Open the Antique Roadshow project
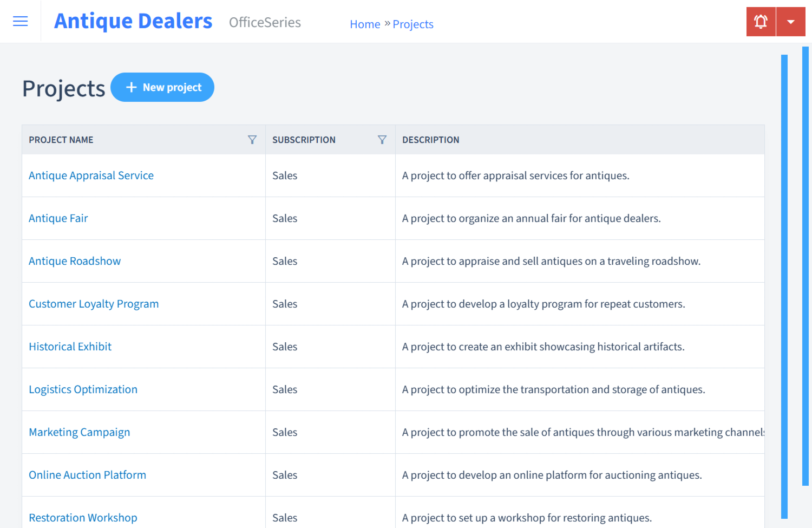Image resolution: width=812 pixels, height=528 pixels. click(x=75, y=261)
